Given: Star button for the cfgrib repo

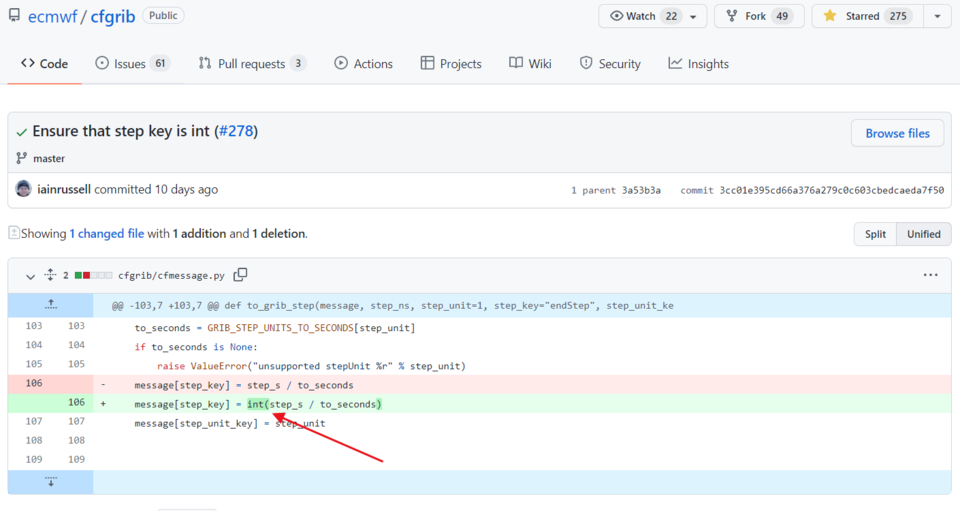Looking at the screenshot, I should pos(867,16).
